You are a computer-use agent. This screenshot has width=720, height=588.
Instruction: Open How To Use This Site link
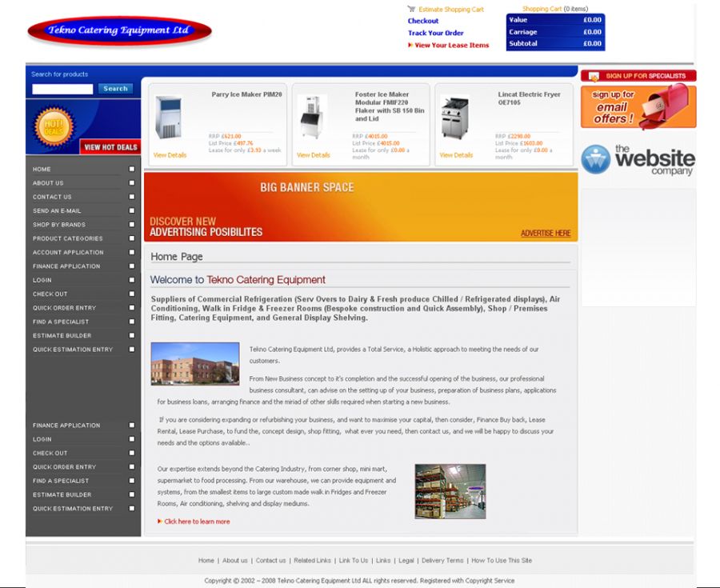pos(502,561)
